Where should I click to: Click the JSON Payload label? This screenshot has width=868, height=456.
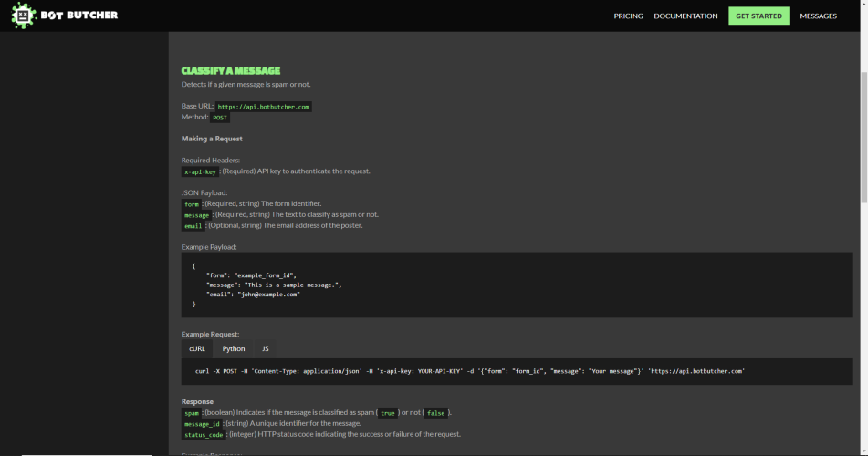coord(204,192)
